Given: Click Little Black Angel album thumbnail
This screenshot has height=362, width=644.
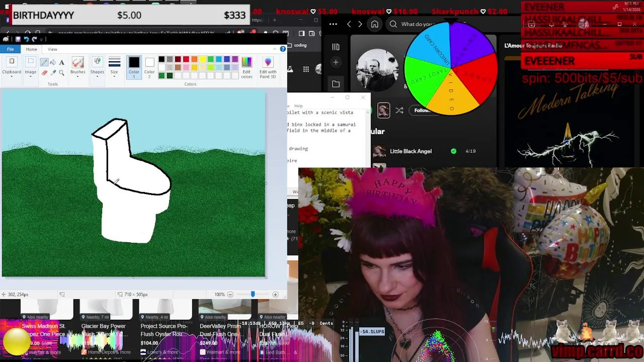Looking at the screenshot, I should (x=379, y=151).
